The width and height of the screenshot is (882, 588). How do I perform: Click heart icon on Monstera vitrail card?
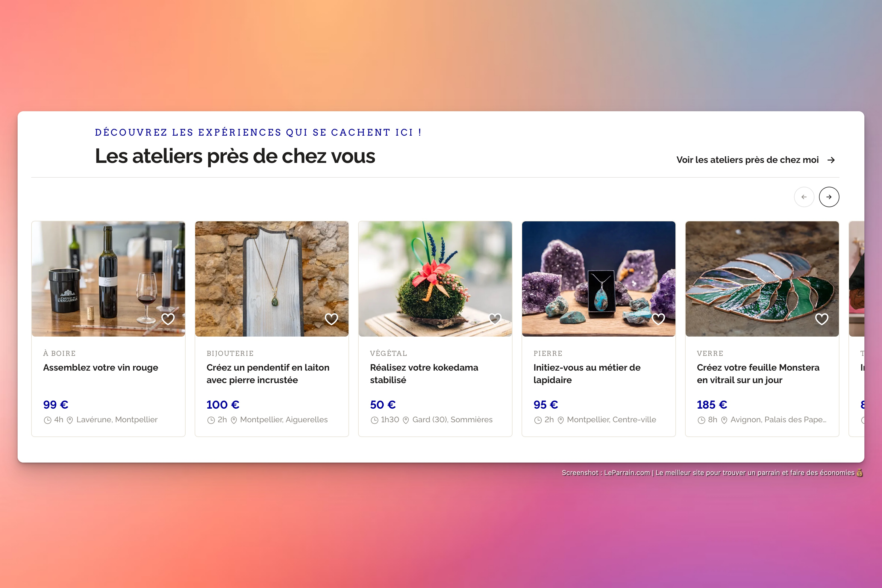click(822, 319)
